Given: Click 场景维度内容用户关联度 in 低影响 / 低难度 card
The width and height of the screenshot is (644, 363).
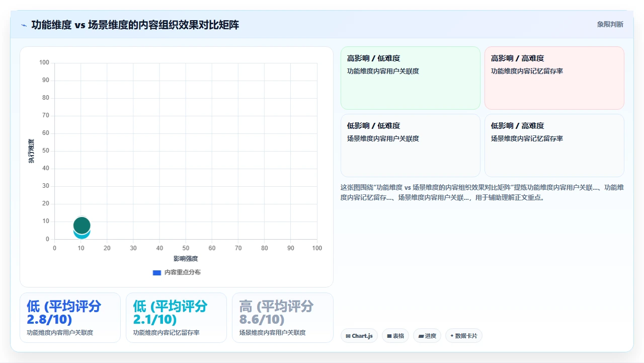Looking at the screenshot, I should pyautogui.click(x=383, y=138).
